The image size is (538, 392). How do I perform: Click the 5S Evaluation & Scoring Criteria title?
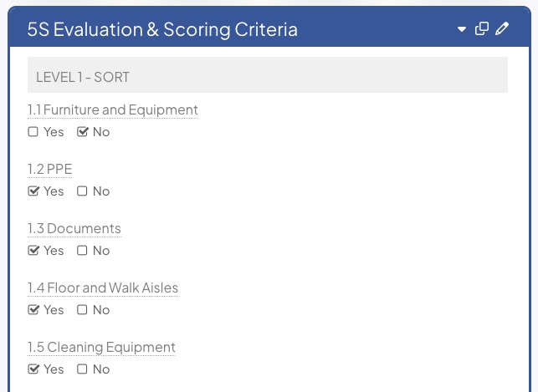(162, 30)
